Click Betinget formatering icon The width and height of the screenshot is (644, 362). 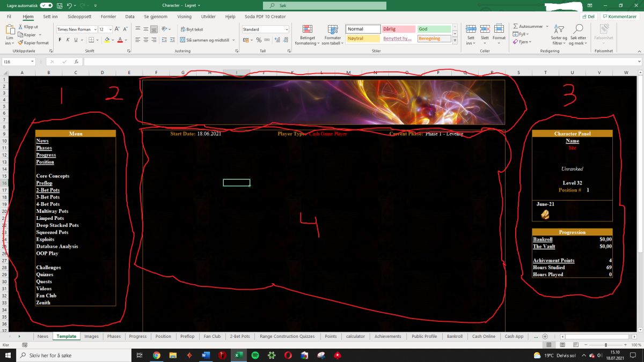308,29
